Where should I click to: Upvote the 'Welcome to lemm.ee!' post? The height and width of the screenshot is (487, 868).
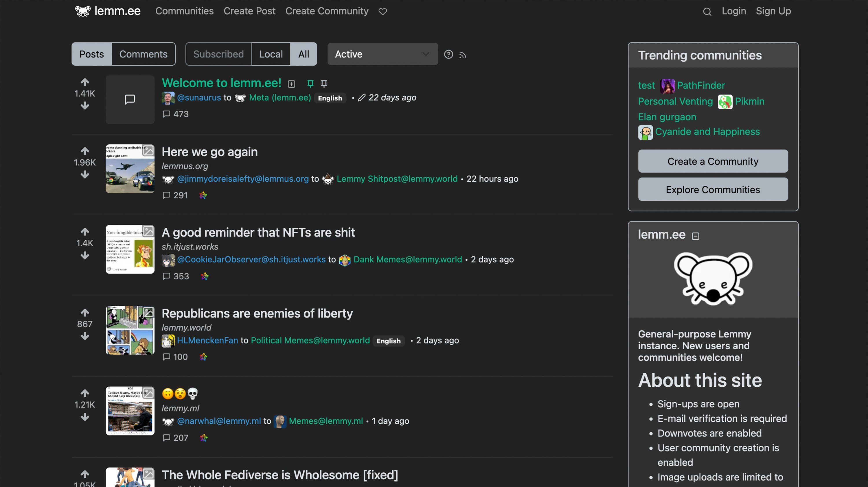point(85,82)
